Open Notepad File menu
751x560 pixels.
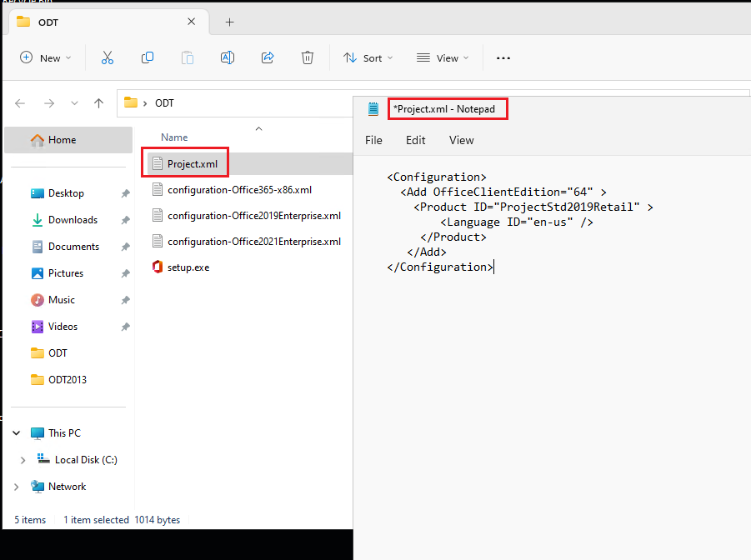tap(373, 140)
